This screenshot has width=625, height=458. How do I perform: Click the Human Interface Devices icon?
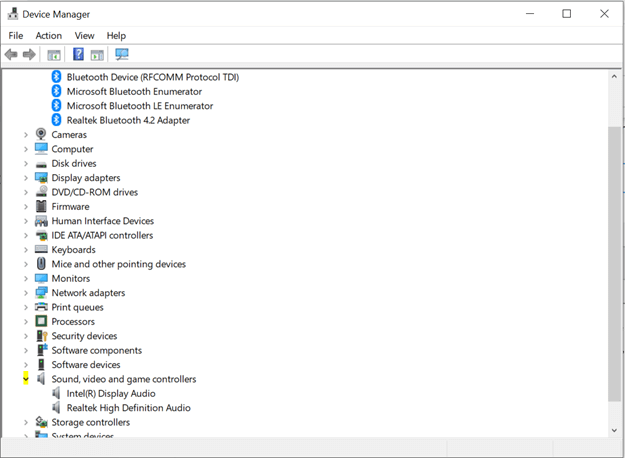click(x=41, y=221)
